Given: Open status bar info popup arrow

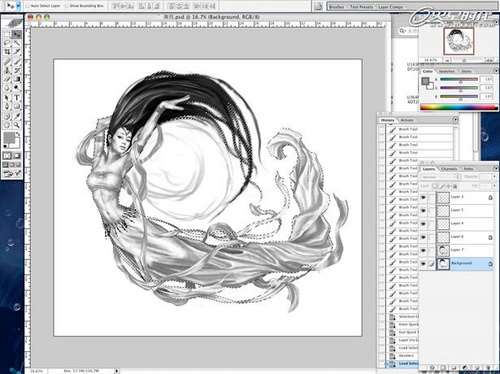Looking at the screenshot, I should coord(117,371).
